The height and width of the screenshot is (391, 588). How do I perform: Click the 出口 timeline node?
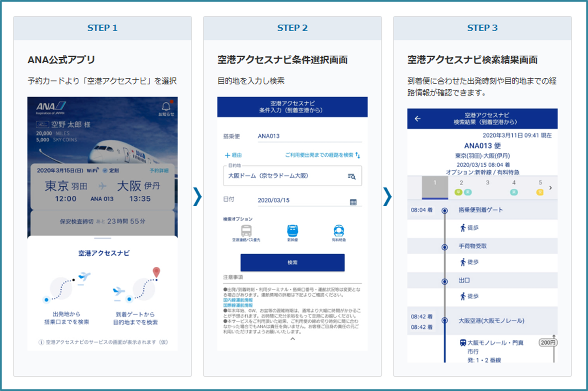pos(445,281)
